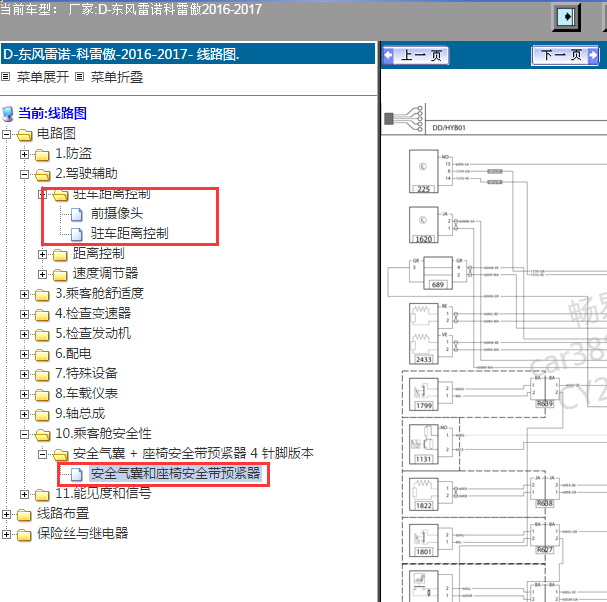Click the DD/HYB01 diagram label
The image size is (607, 602).
[x=449, y=128]
